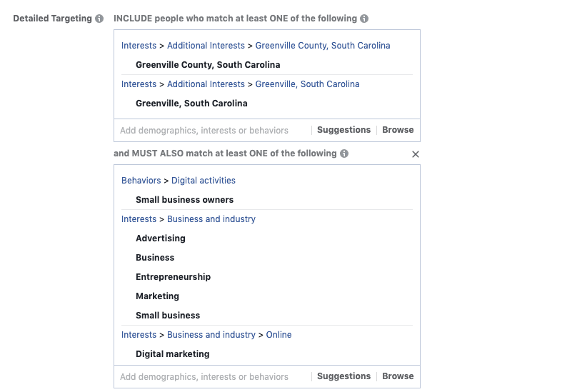Select the Advertising interest item
Screen dimensions: 572x392
161,238
